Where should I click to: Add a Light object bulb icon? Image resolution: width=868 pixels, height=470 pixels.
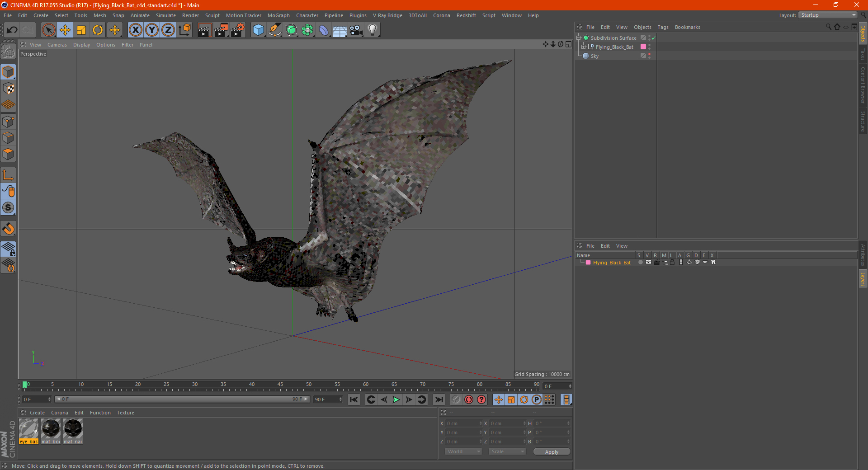pos(372,30)
